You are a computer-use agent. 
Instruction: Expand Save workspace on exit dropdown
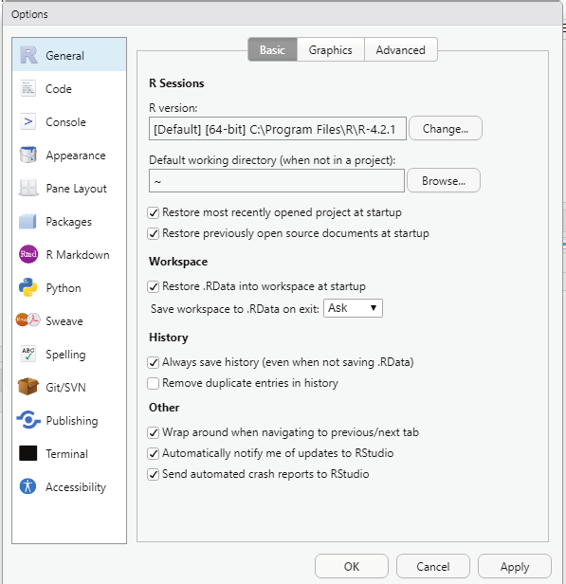coord(353,308)
